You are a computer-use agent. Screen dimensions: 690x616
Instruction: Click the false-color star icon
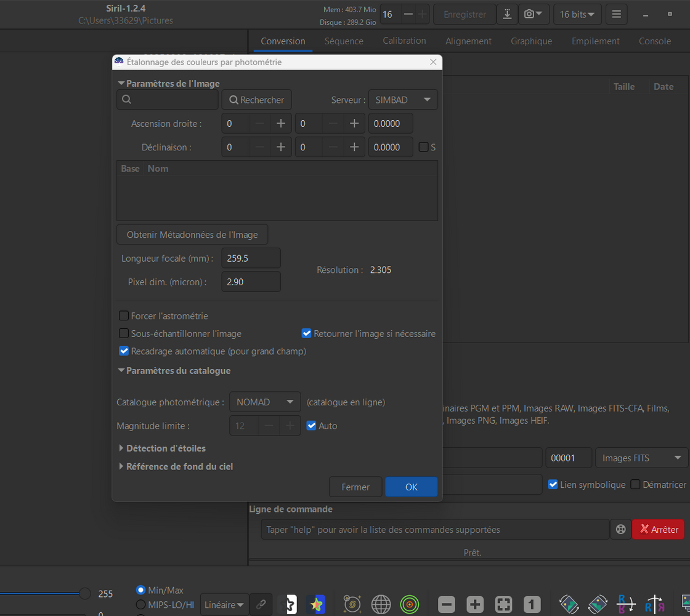pyautogui.click(x=316, y=604)
